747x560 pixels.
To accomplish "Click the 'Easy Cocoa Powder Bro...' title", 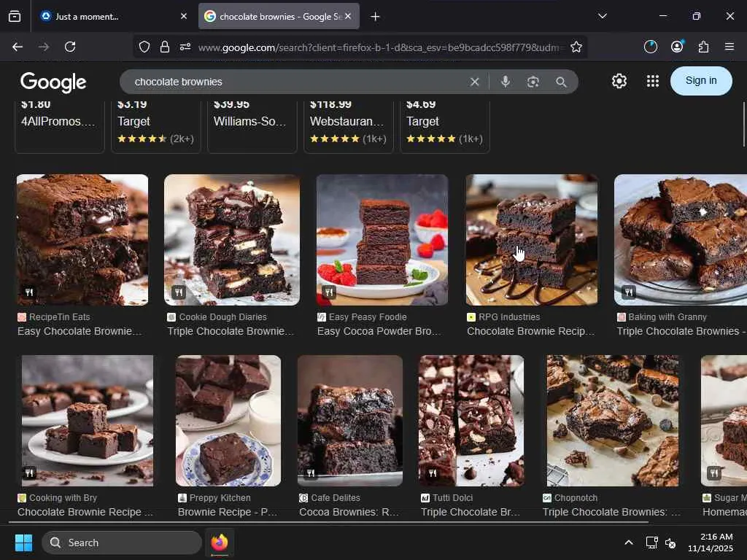I will coord(379,331).
